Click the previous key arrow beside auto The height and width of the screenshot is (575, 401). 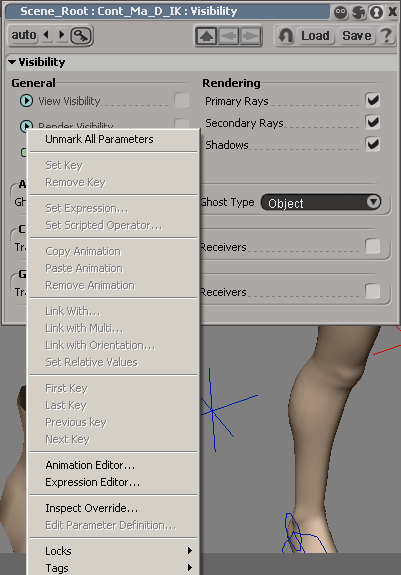point(46,35)
